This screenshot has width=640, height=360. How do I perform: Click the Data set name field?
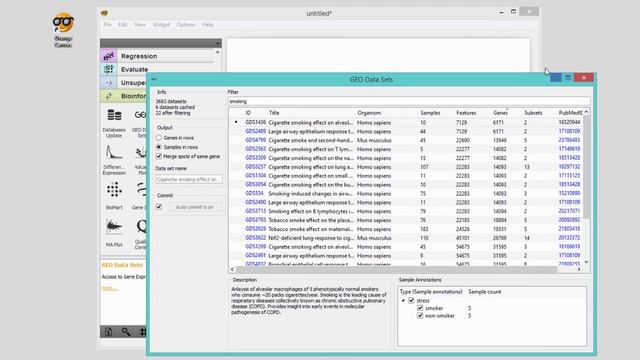point(189,179)
